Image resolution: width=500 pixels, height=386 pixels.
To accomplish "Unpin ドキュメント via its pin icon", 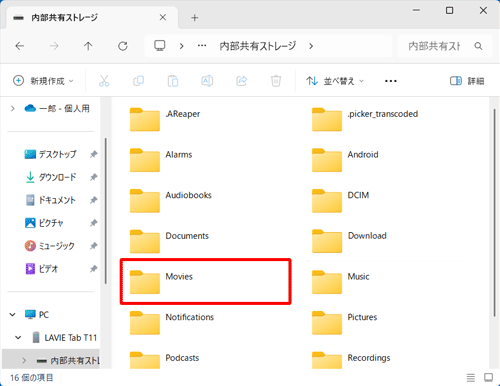I will coord(93,200).
